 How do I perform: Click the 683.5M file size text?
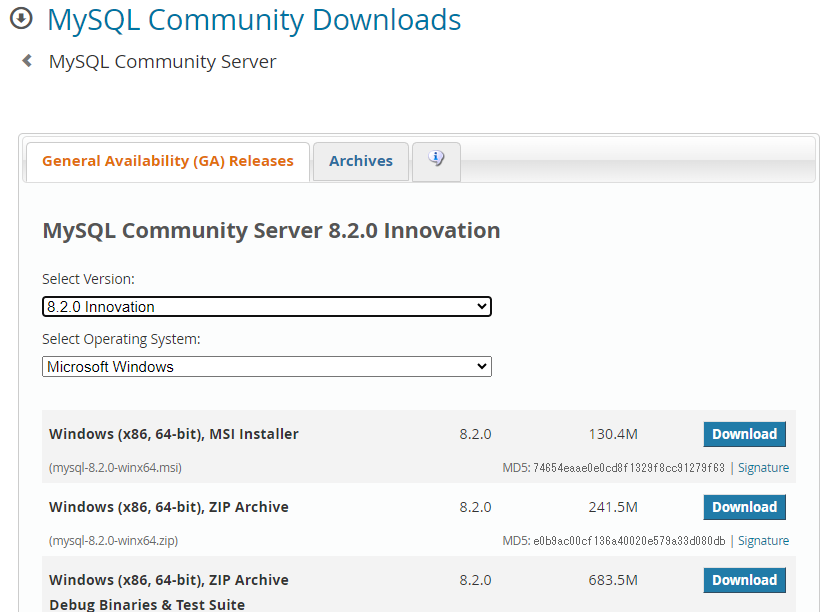tap(613, 580)
